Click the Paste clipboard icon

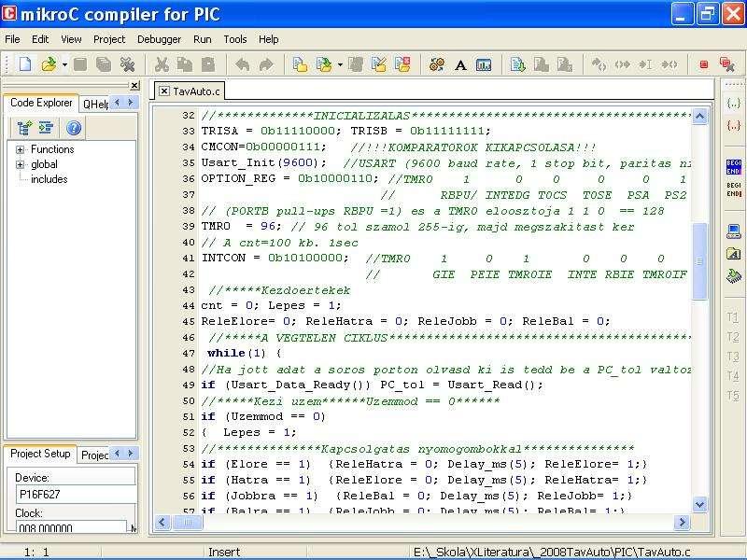click(x=208, y=64)
